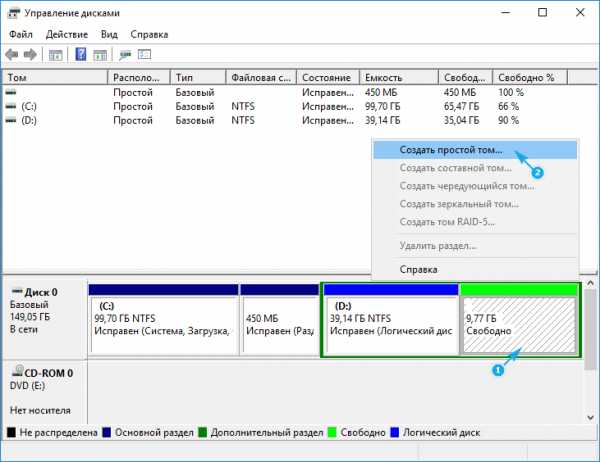Sort by the Состояние column header
This screenshot has width=600, height=462.
[x=328, y=78]
